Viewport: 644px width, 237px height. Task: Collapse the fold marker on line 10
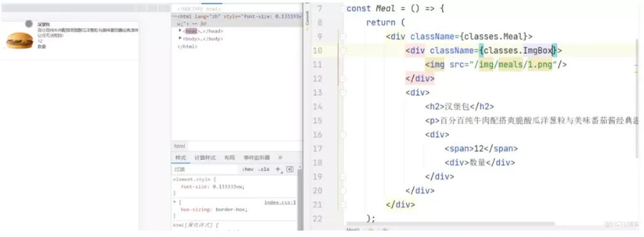[x=343, y=50]
